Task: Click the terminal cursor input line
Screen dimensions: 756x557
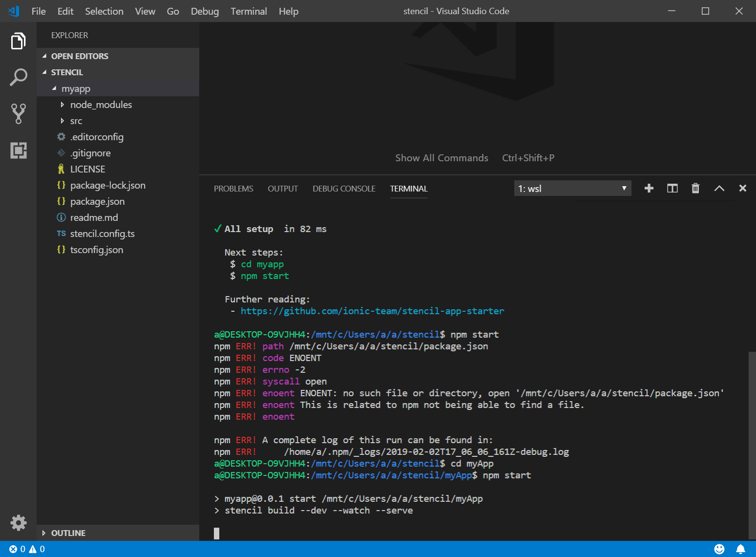Action: tap(216, 534)
